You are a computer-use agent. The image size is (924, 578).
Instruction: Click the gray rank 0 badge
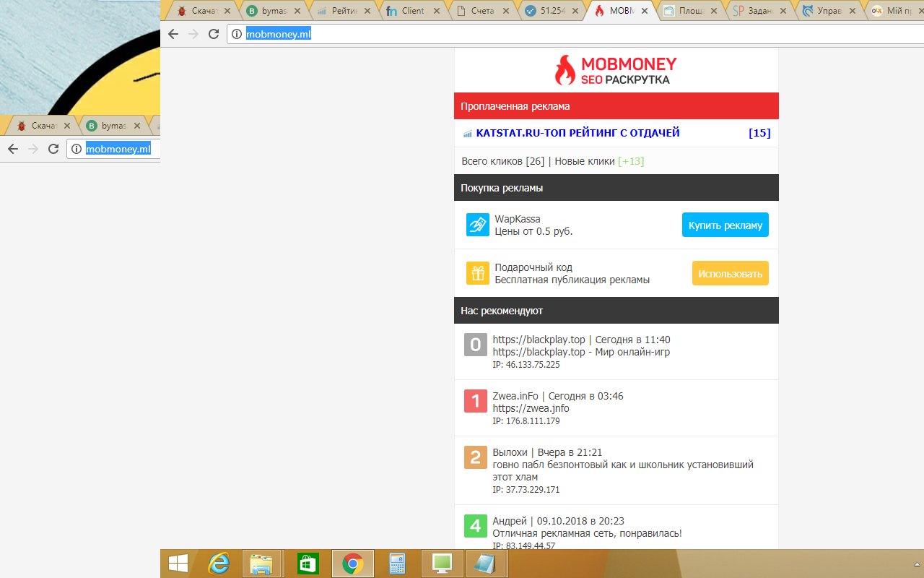click(476, 345)
